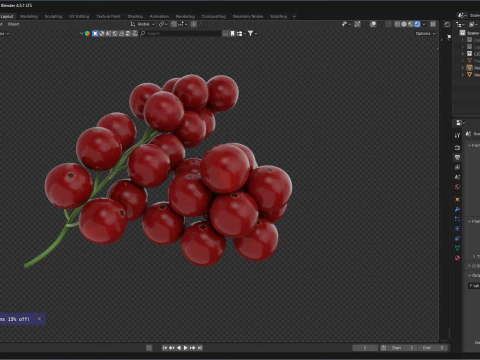Viewport: 480px width, 360px height.
Task: Open the Object menu in viewport header
Action: click(x=13, y=24)
